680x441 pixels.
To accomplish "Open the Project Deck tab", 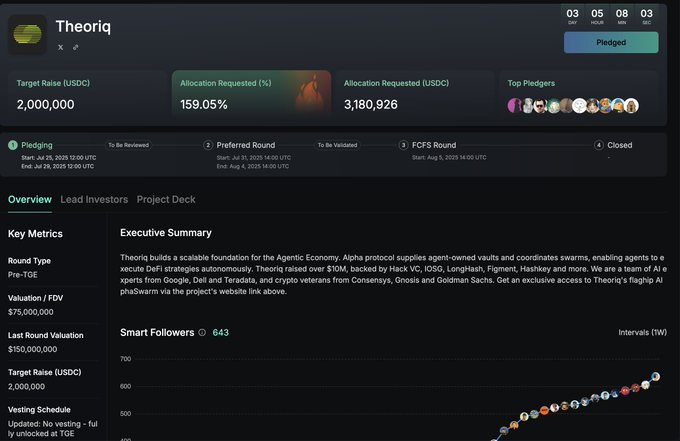I will [x=166, y=199].
